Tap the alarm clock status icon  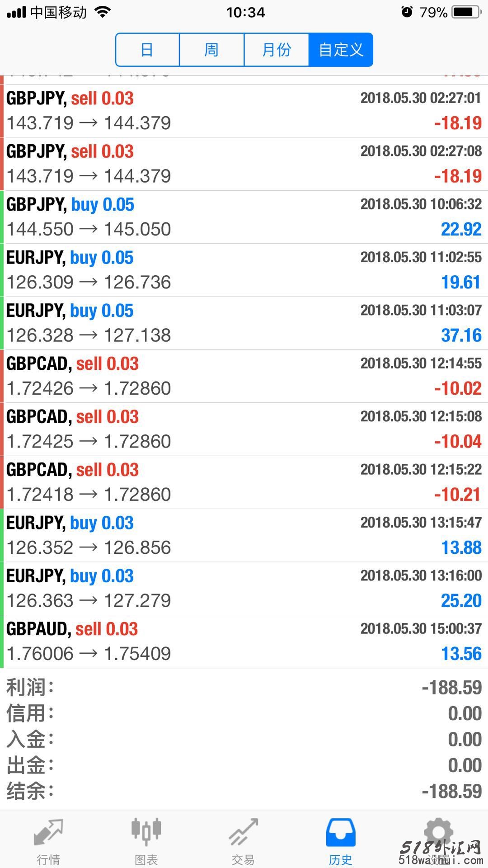click(407, 12)
